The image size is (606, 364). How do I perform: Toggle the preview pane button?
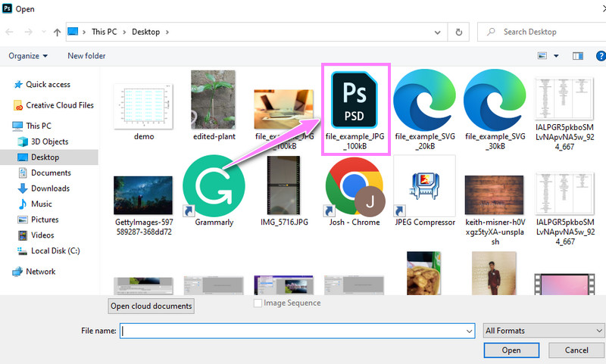(577, 55)
